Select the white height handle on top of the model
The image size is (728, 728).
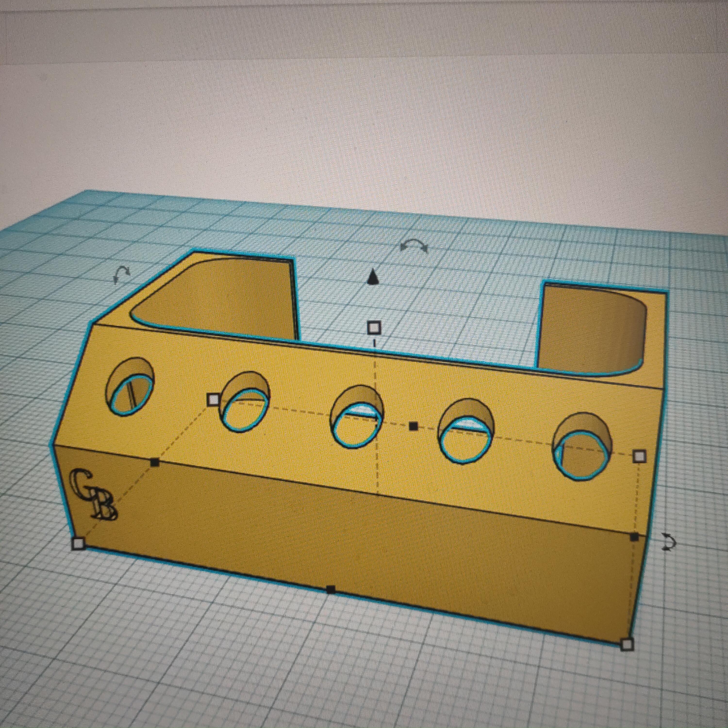click(x=374, y=328)
